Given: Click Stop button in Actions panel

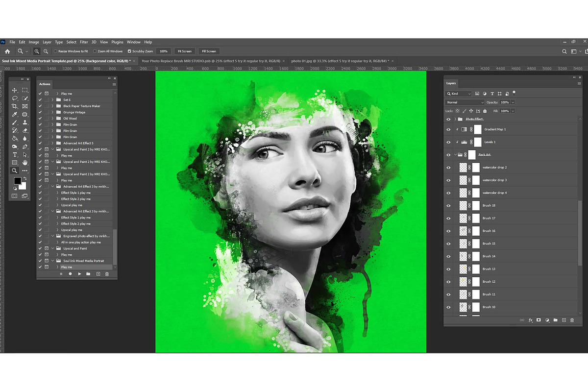Looking at the screenshot, I should [x=61, y=274].
